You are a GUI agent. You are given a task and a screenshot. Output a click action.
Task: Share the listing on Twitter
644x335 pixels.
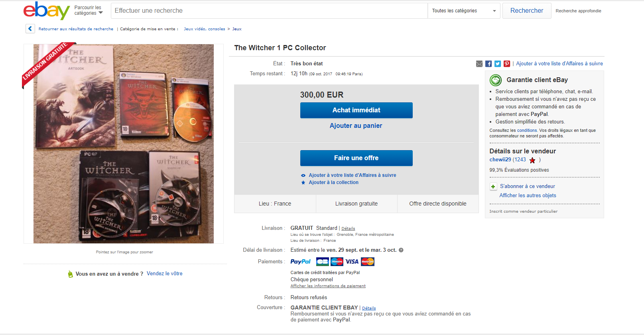pyautogui.click(x=498, y=64)
